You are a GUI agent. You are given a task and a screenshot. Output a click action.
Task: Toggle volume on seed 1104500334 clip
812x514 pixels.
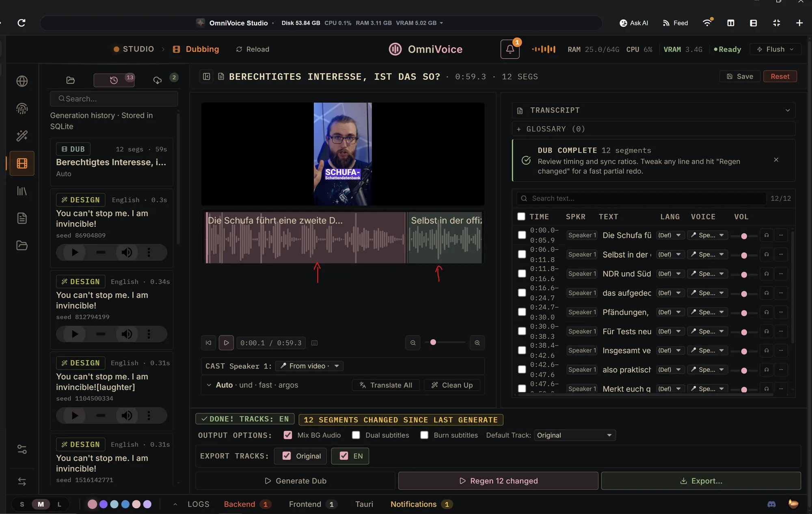pos(127,415)
